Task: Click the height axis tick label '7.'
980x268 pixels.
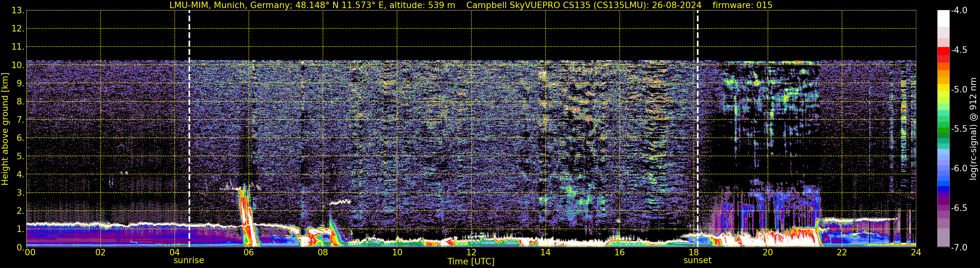Action: point(20,120)
